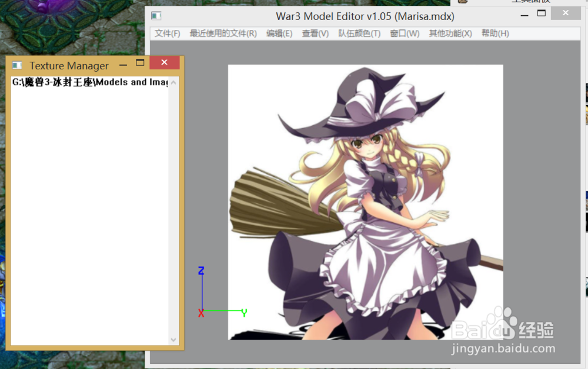588x369 pixels.
Task: Click the War3 Model Editor v1.05 title text
Action: 365,16
